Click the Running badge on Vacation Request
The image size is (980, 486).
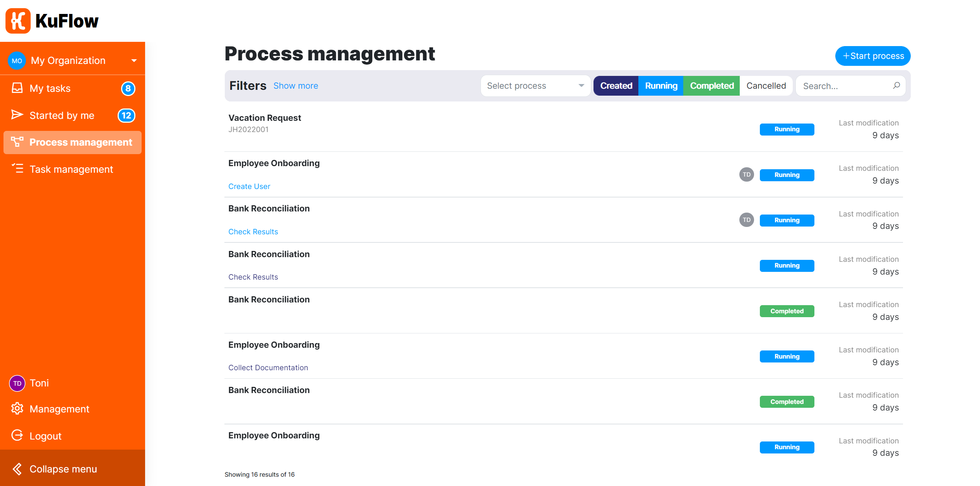[787, 129]
